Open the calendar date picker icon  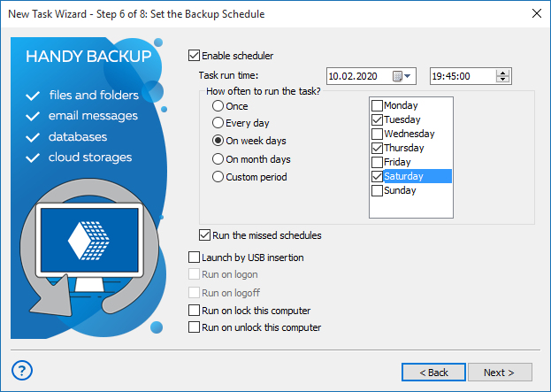coord(397,76)
